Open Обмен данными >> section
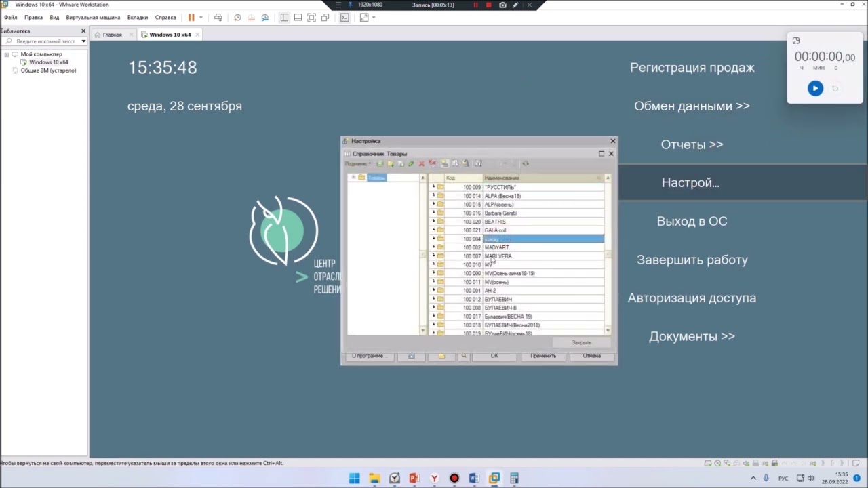Viewport: 868px width, 488px height. (692, 106)
